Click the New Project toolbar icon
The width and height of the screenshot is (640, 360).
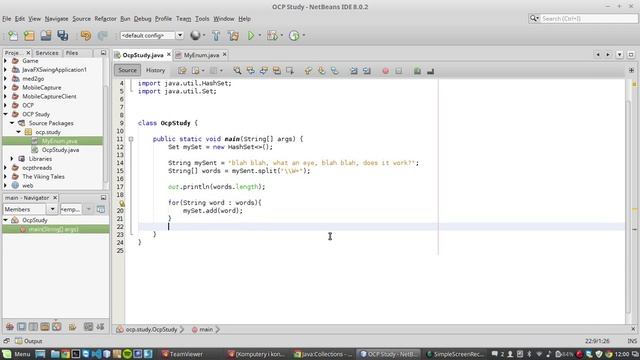click(29, 36)
